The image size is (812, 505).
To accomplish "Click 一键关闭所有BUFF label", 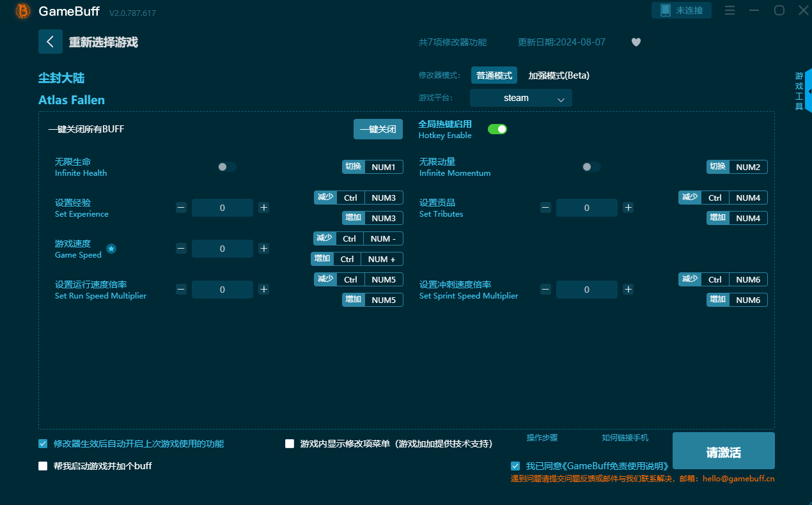I will pos(86,129).
